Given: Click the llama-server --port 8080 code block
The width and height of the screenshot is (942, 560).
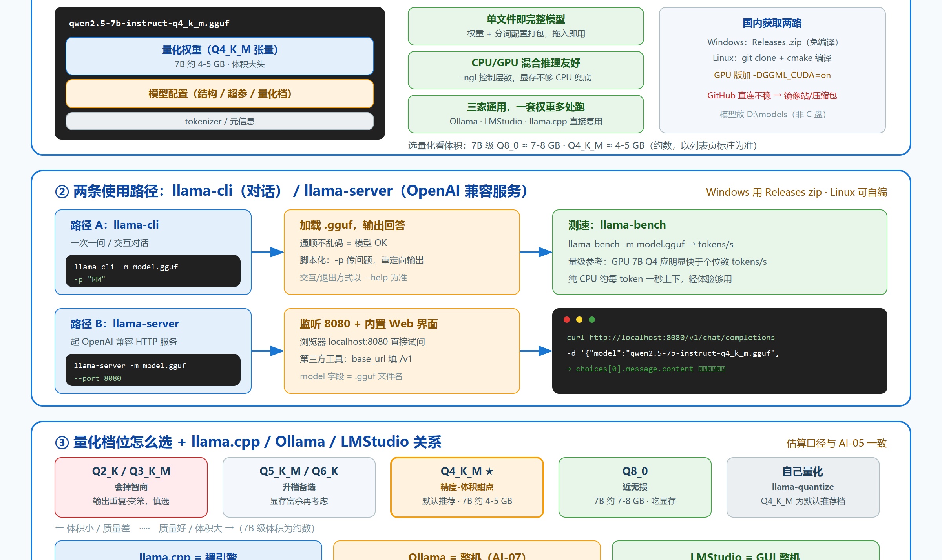Looking at the screenshot, I should pyautogui.click(x=153, y=370).
